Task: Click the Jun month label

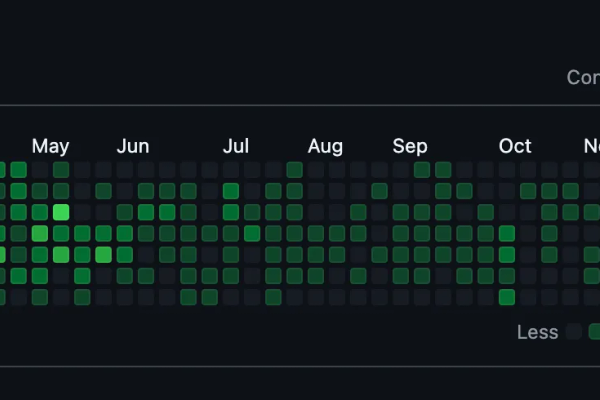Action: [x=133, y=146]
